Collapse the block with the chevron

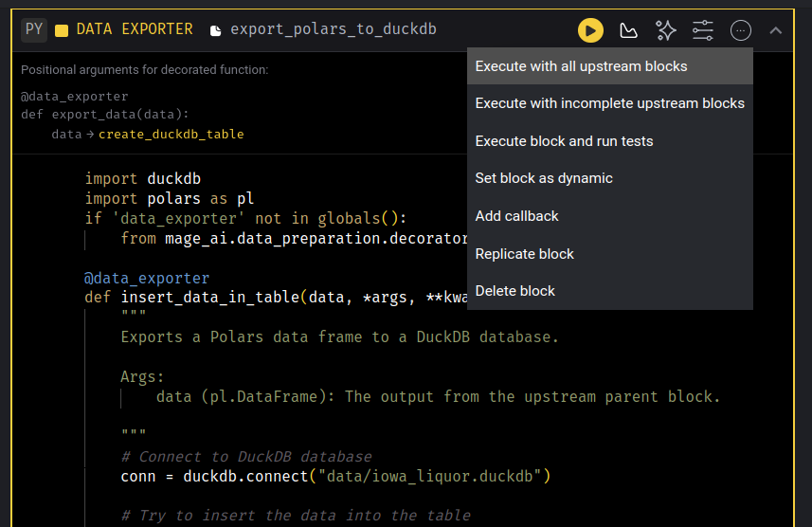[x=775, y=30]
